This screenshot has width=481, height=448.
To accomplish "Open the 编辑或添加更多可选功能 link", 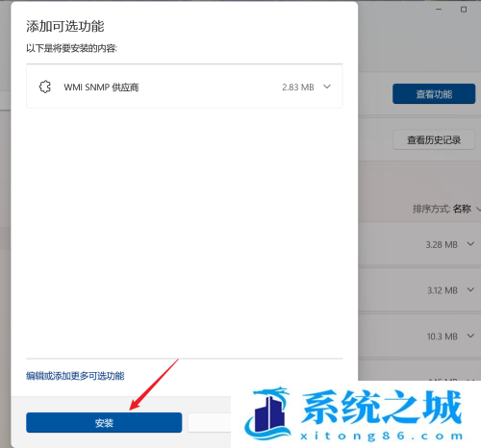I will [x=75, y=376].
